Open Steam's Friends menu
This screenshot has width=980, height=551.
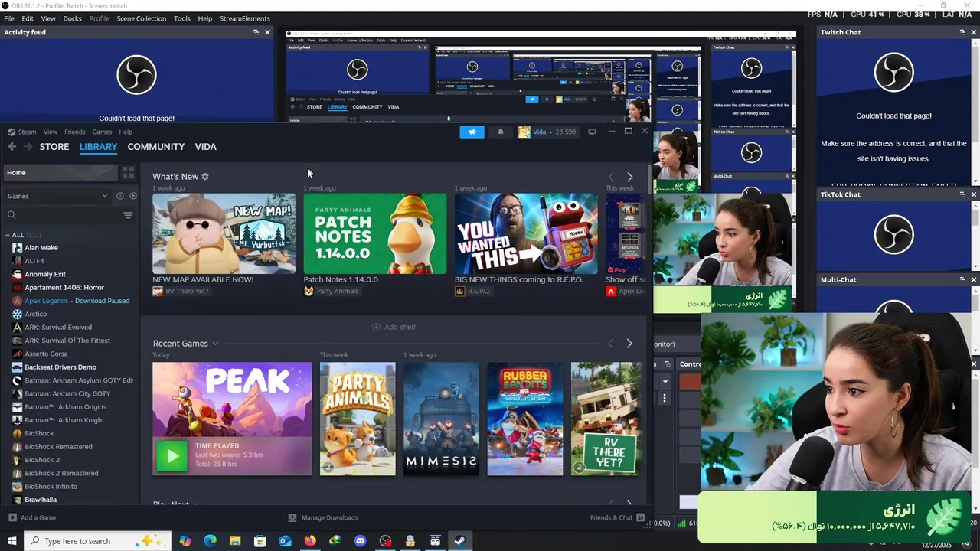(75, 132)
